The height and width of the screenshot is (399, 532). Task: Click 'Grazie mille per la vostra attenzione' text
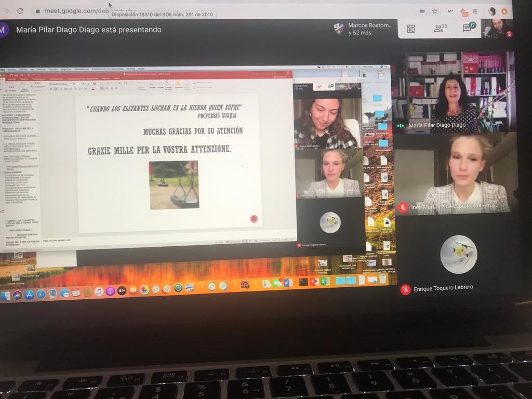pyautogui.click(x=159, y=150)
